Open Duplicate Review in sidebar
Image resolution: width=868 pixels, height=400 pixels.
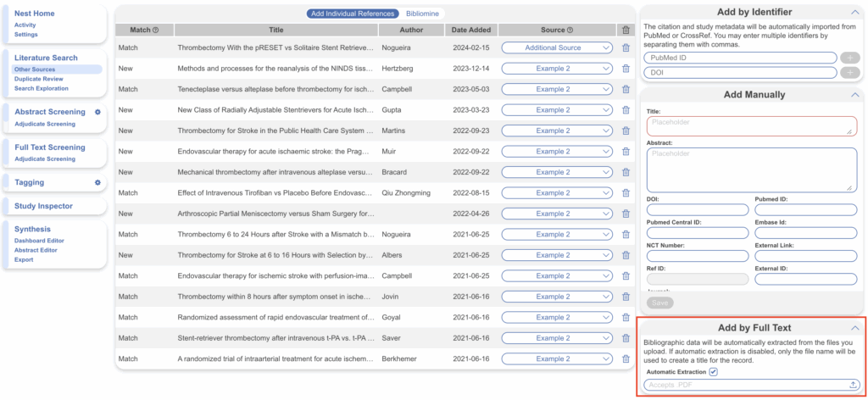[x=38, y=79]
